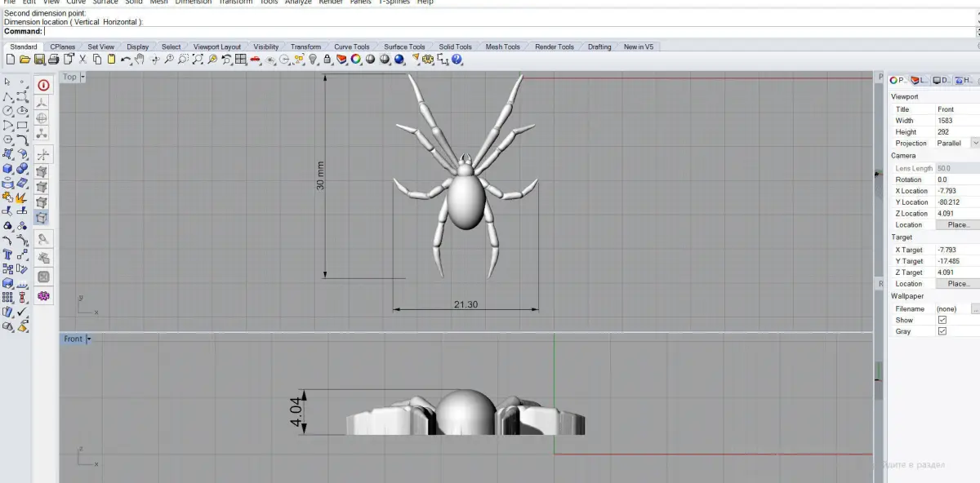Click the light bulb icon
Image resolution: width=980 pixels, height=483 pixels.
[x=313, y=60]
